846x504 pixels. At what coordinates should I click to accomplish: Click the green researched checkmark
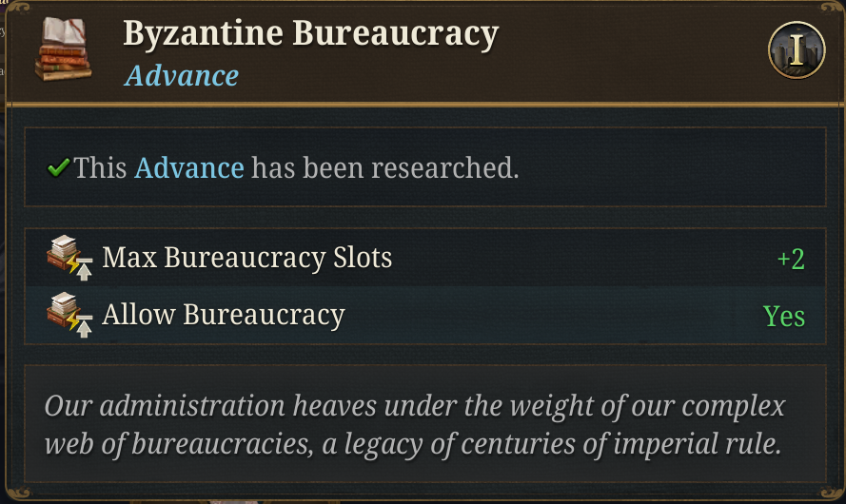[x=58, y=168]
